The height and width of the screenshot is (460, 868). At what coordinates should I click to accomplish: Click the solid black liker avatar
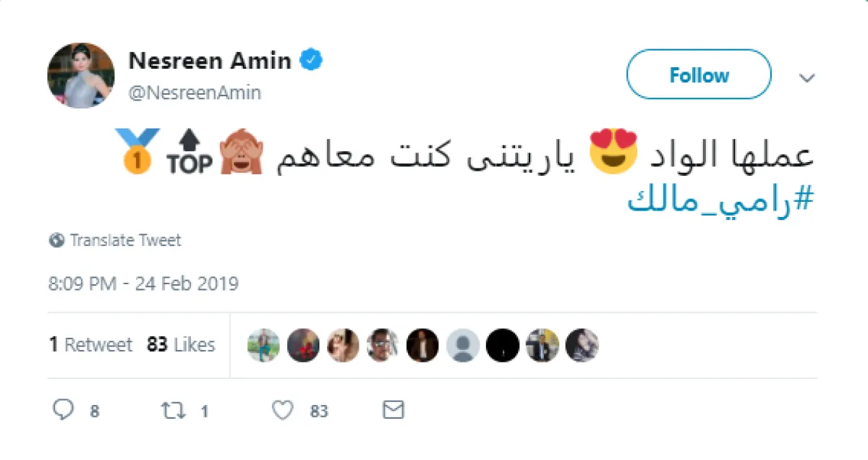[502, 346]
